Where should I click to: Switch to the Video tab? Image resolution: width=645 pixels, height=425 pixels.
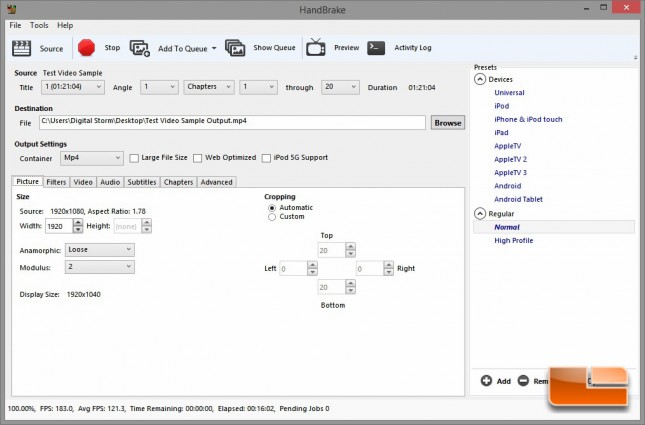tap(83, 182)
